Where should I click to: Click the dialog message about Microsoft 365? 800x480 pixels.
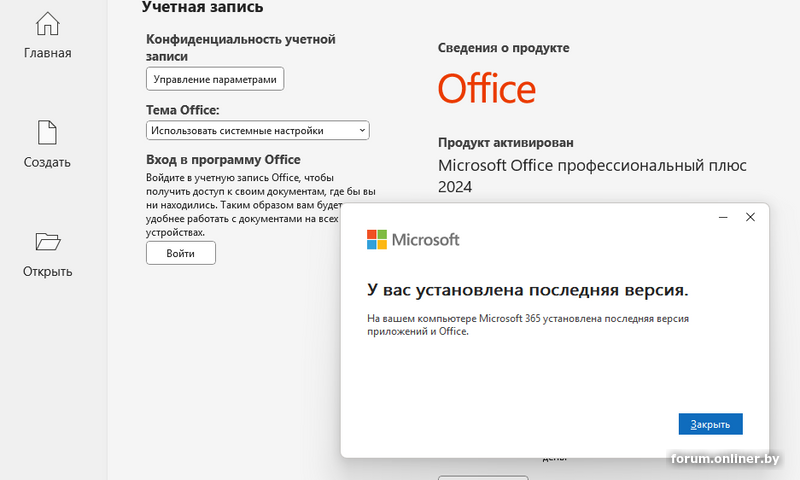coord(528,325)
